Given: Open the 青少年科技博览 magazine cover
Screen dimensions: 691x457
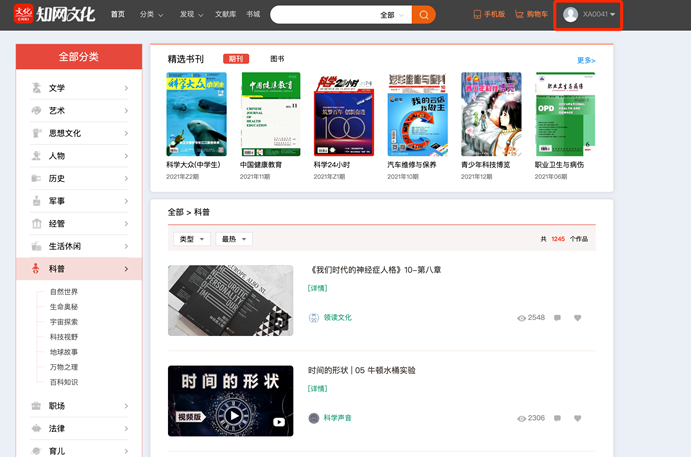Looking at the screenshot, I should (491, 114).
